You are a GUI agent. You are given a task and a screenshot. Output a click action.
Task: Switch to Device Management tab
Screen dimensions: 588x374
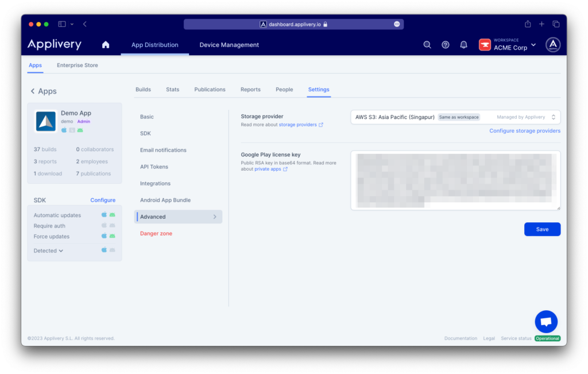[x=229, y=45]
